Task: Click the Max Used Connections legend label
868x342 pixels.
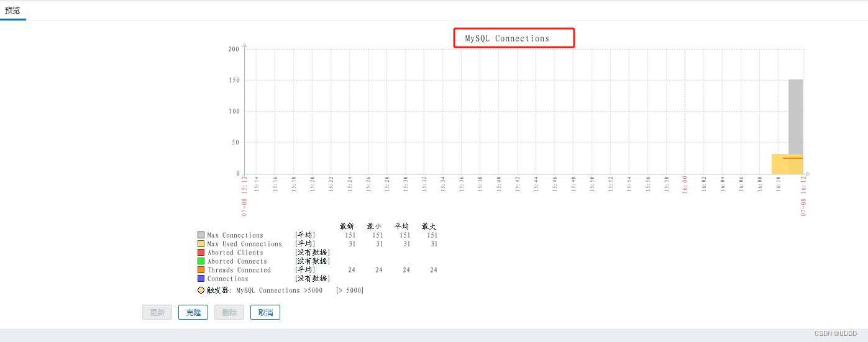Action: (x=245, y=244)
